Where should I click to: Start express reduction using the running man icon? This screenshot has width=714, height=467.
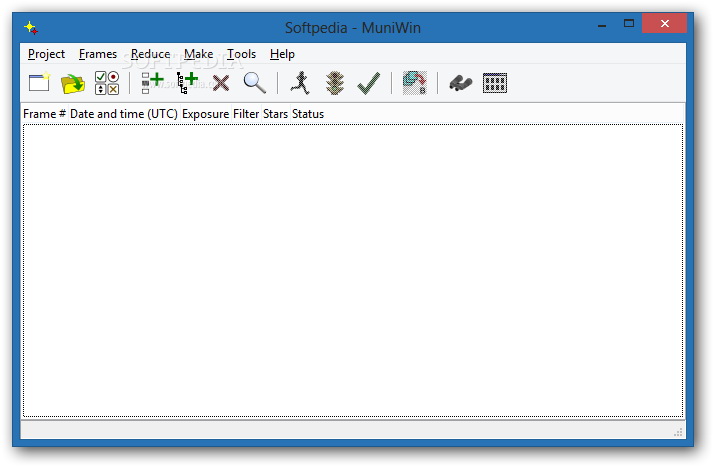300,83
